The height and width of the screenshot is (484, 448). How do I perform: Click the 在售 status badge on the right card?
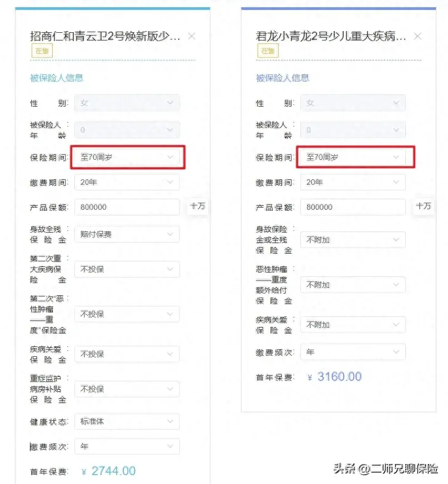point(268,51)
